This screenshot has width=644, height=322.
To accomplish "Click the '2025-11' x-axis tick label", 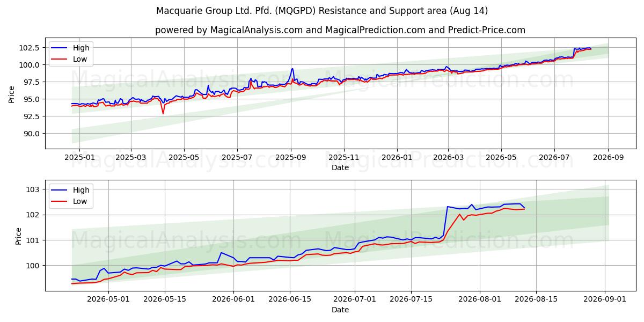I will point(344,157).
